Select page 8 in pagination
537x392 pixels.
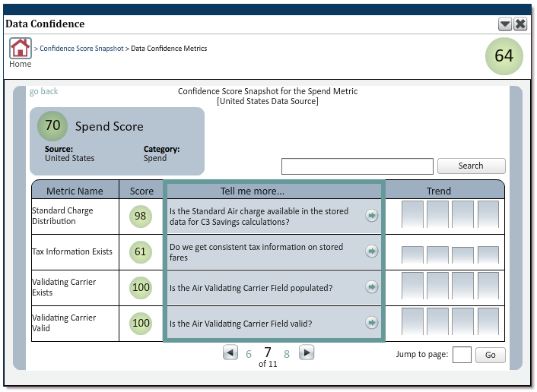[x=287, y=354]
